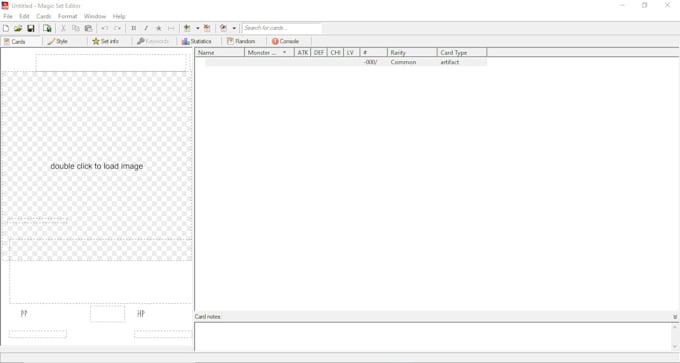This screenshot has height=363, width=680.
Task: Click the star symbol formatting icon
Action: 159,28
